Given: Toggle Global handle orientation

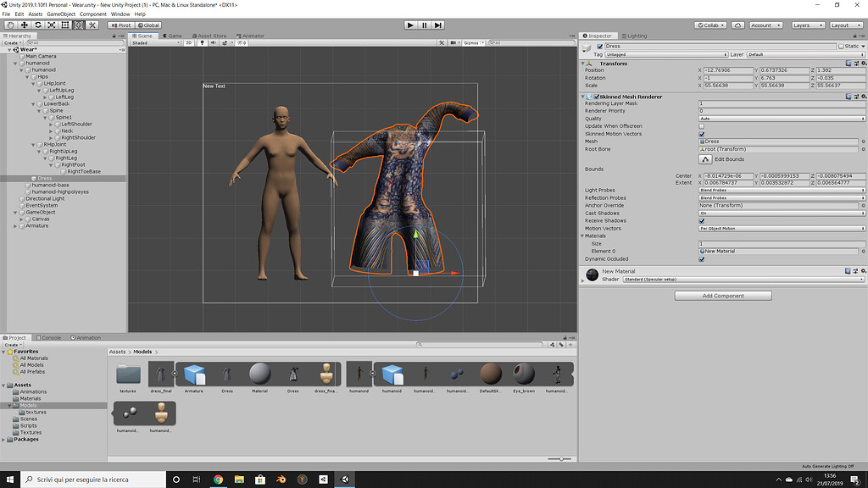Looking at the screenshot, I should coord(147,25).
